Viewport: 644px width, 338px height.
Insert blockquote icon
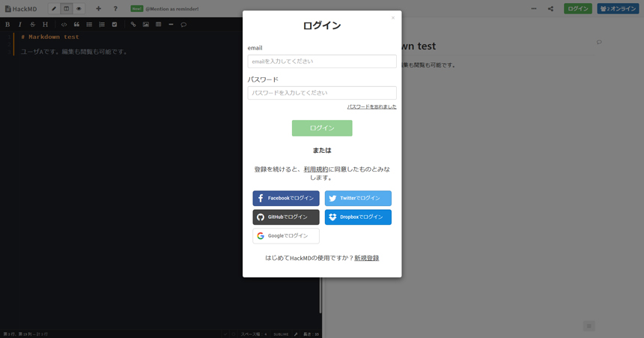click(x=76, y=24)
